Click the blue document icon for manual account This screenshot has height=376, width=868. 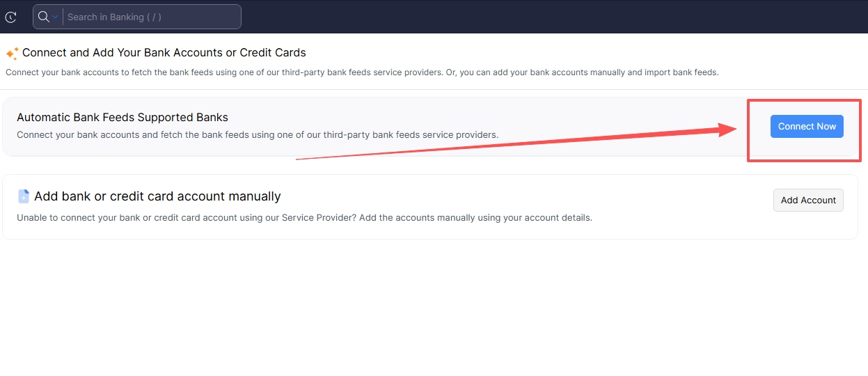click(x=24, y=196)
